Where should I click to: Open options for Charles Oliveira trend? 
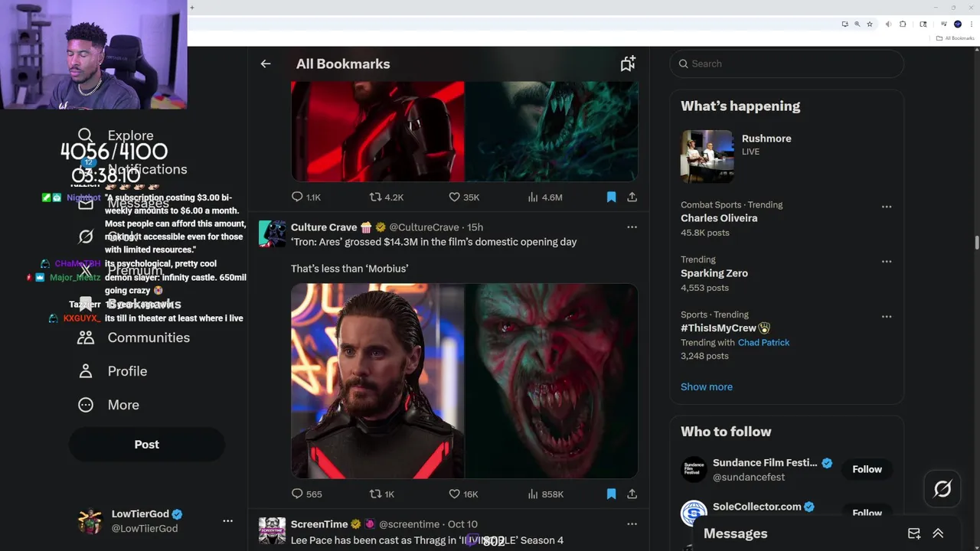coord(887,207)
